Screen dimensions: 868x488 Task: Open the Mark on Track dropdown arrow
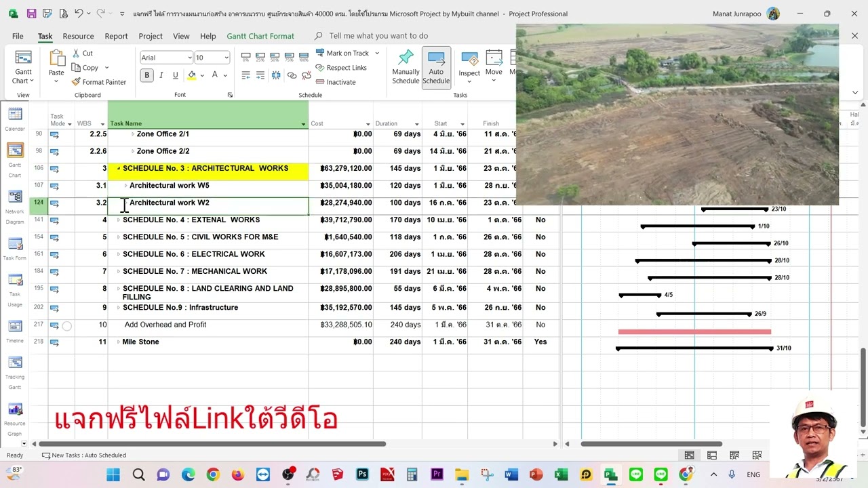click(377, 53)
